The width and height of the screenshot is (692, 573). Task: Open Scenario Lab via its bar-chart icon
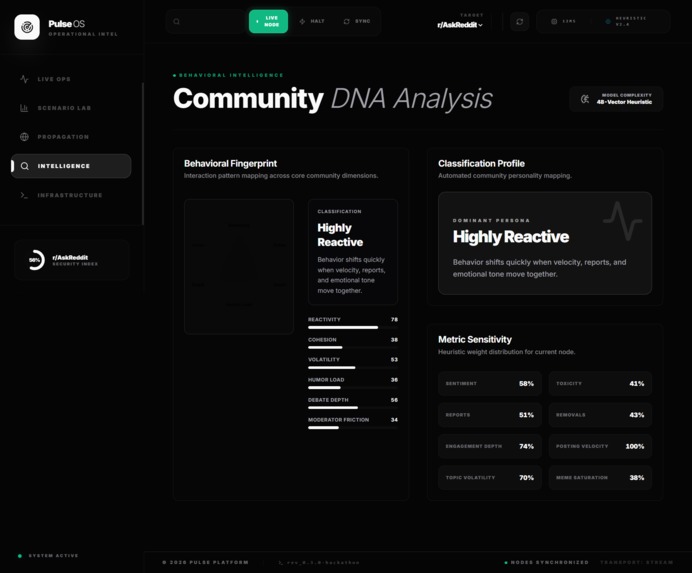point(24,108)
